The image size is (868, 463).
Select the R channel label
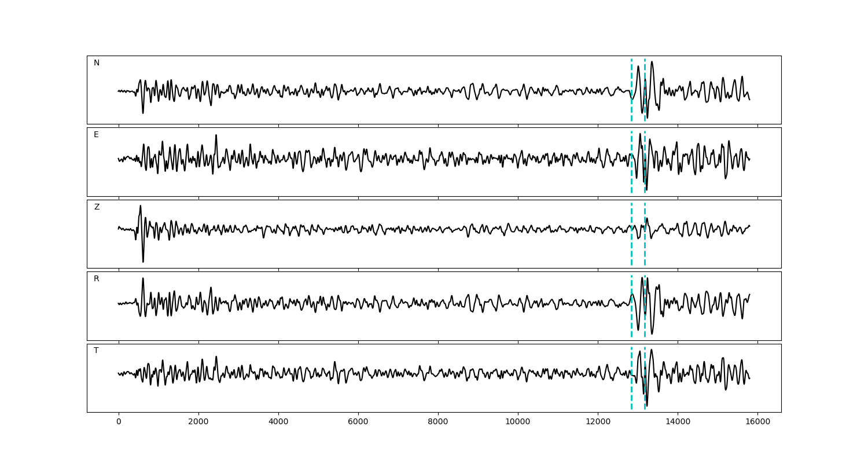97,279
